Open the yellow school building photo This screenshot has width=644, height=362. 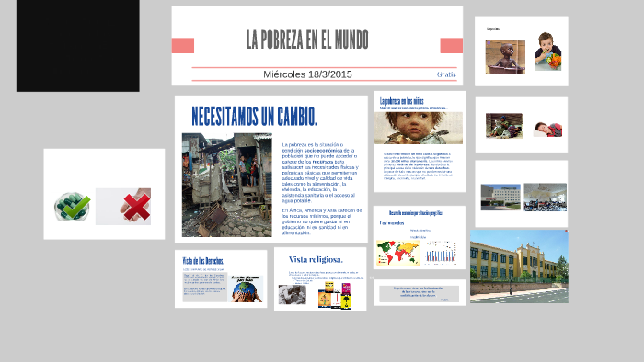click(x=519, y=266)
